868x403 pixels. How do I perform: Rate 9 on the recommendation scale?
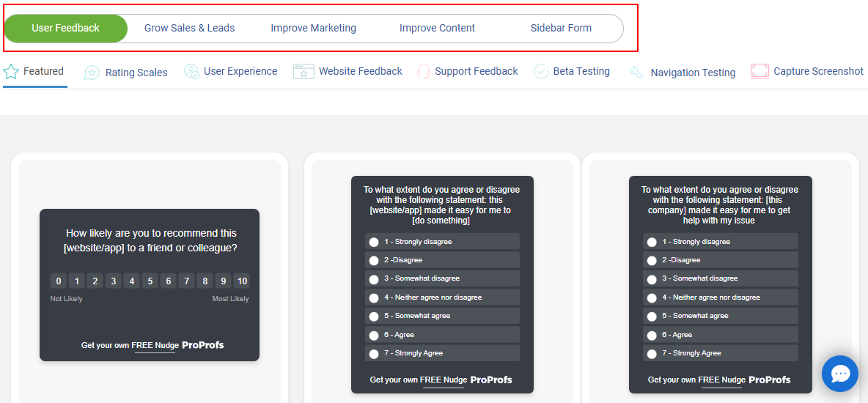[223, 281]
